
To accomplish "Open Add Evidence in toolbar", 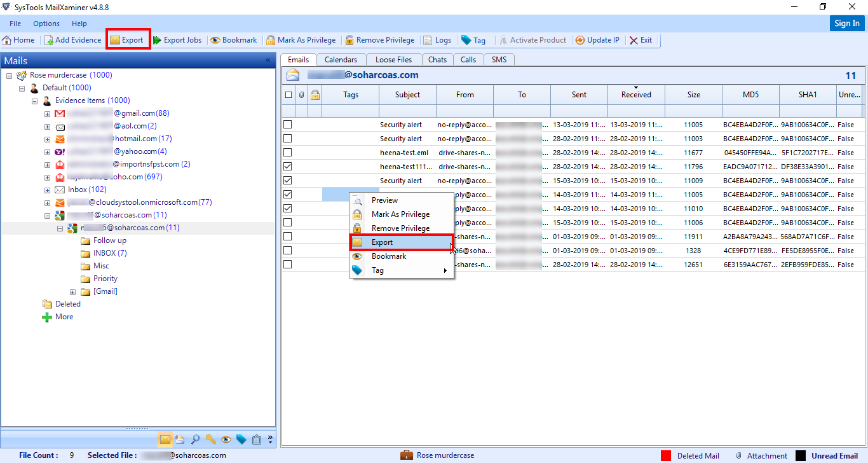I will pos(72,40).
